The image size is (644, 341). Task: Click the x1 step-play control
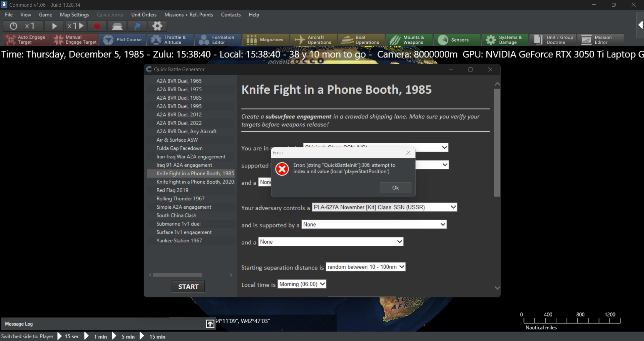coord(75,26)
